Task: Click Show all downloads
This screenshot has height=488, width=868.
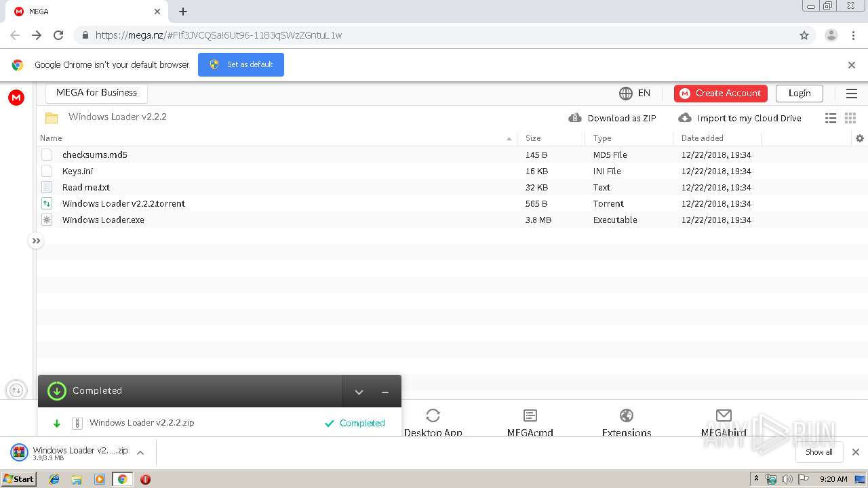Action: (x=819, y=452)
